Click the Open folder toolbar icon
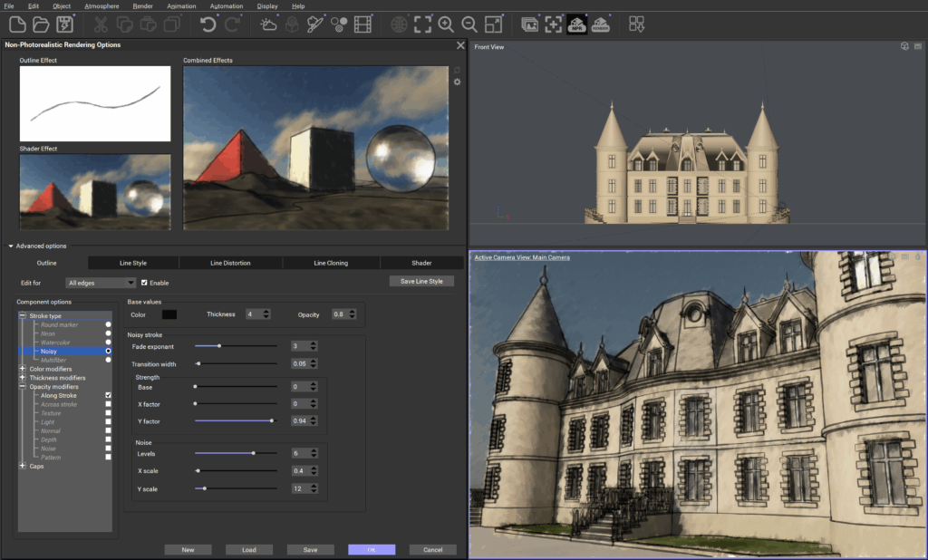The width and height of the screenshot is (928, 560). pyautogui.click(x=41, y=24)
